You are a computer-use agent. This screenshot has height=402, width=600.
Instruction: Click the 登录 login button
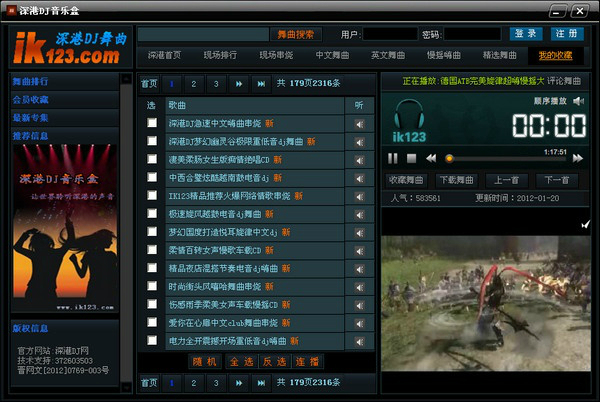[x=526, y=34]
